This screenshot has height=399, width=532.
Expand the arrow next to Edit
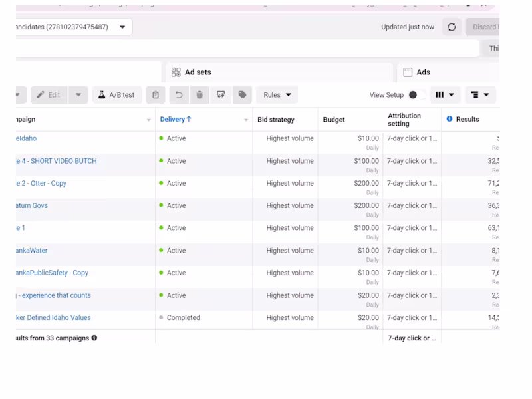coord(78,95)
